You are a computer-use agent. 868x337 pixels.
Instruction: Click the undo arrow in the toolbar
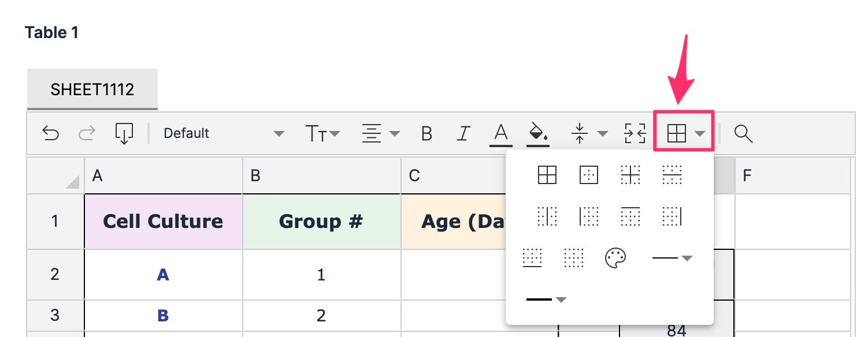click(x=51, y=134)
